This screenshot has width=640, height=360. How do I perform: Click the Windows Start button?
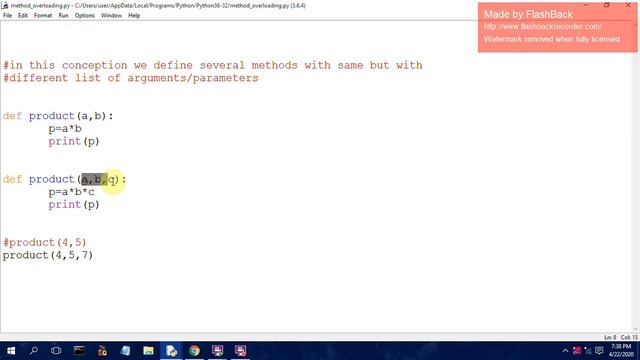click(11, 351)
